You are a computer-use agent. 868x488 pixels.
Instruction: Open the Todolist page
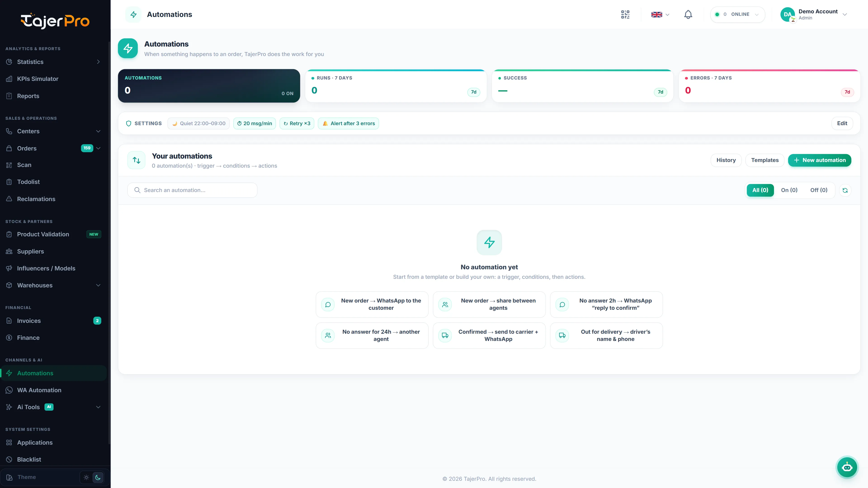coord(53,182)
